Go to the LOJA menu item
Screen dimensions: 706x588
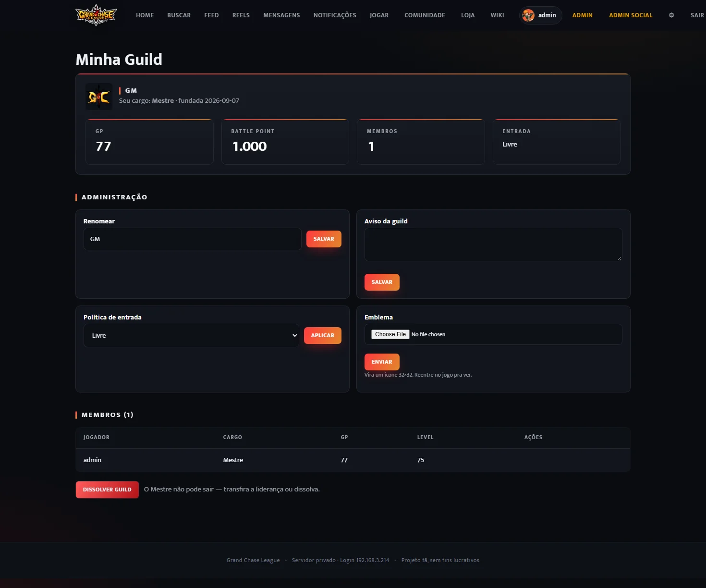[x=468, y=15]
